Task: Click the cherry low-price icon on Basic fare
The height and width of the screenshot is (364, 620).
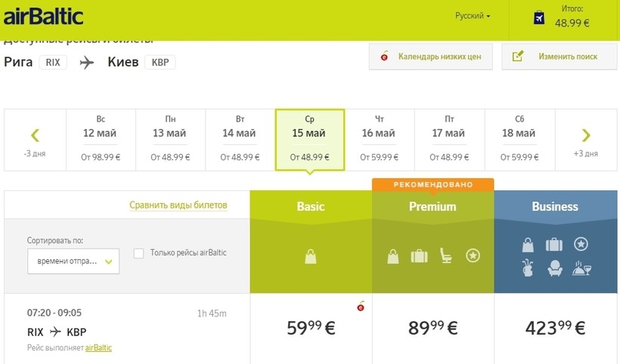Action: (x=360, y=306)
